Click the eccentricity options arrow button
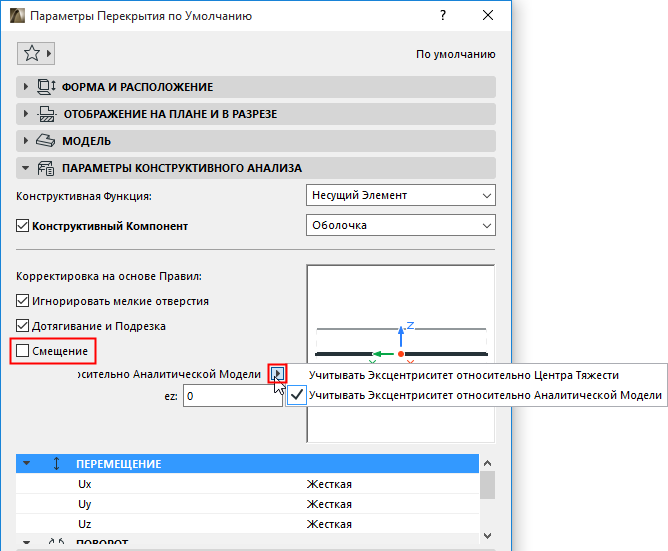This screenshot has height=551, width=668. coord(277,374)
